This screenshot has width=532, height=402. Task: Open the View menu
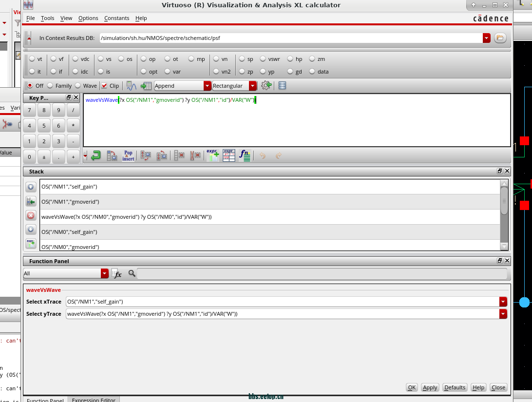(x=66, y=18)
